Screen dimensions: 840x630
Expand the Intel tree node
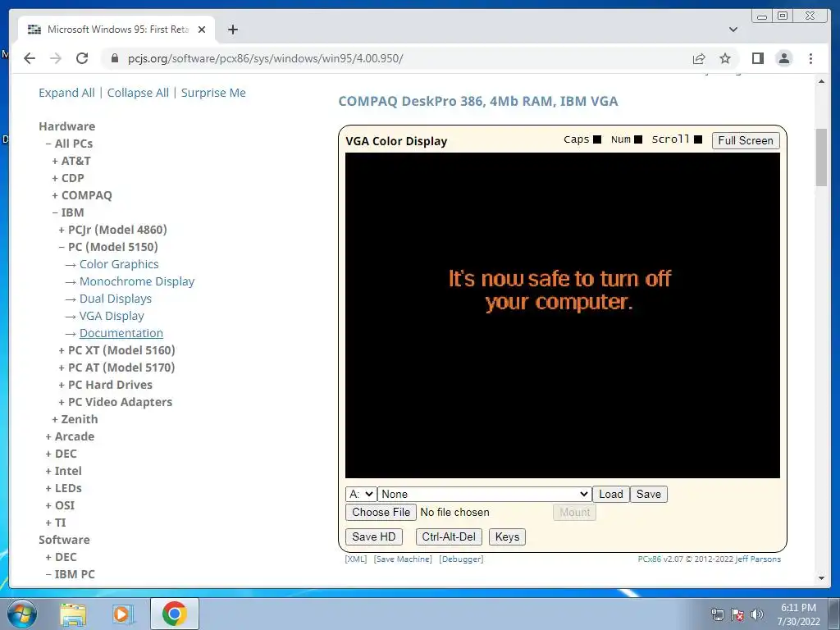[x=64, y=471]
